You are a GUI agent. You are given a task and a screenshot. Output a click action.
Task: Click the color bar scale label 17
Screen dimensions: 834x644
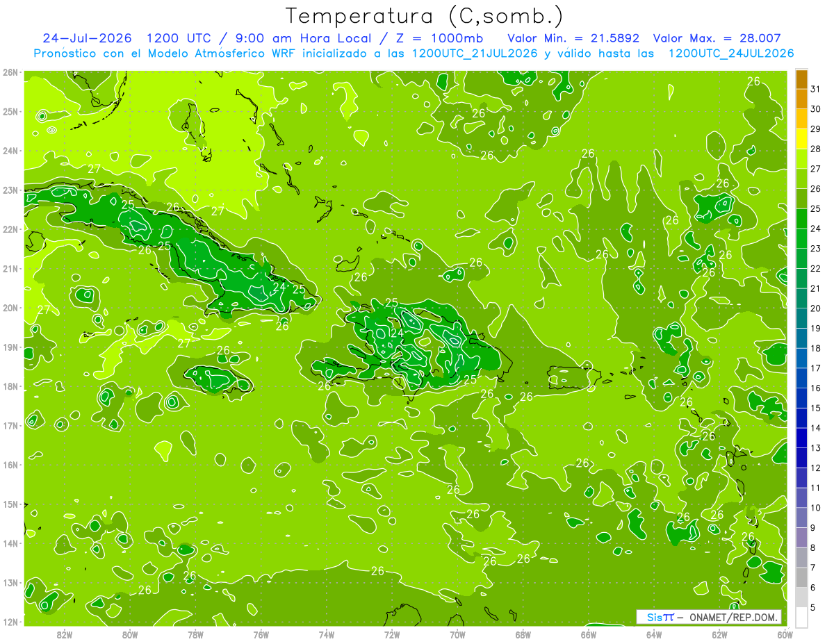[x=815, y=368]
